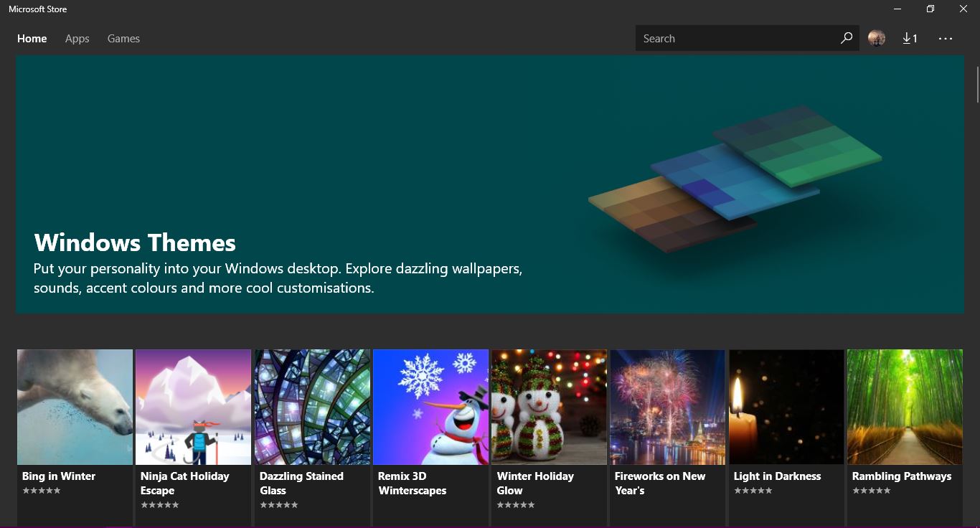Open the Windows Themes hero banner
This screenshot has height=528, width=980.
(x=490, y=184)
